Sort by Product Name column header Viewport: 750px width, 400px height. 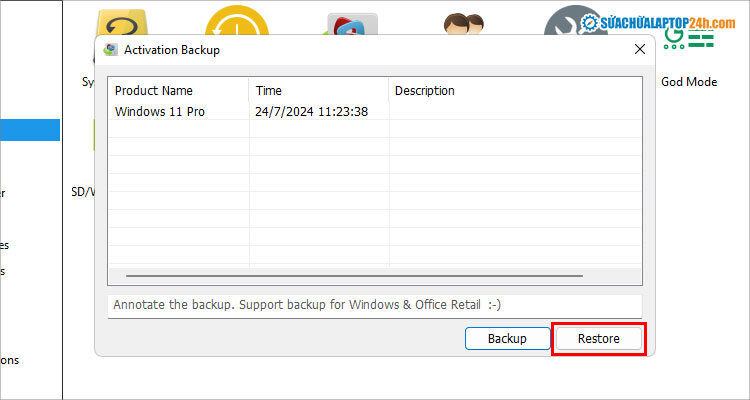178,90
